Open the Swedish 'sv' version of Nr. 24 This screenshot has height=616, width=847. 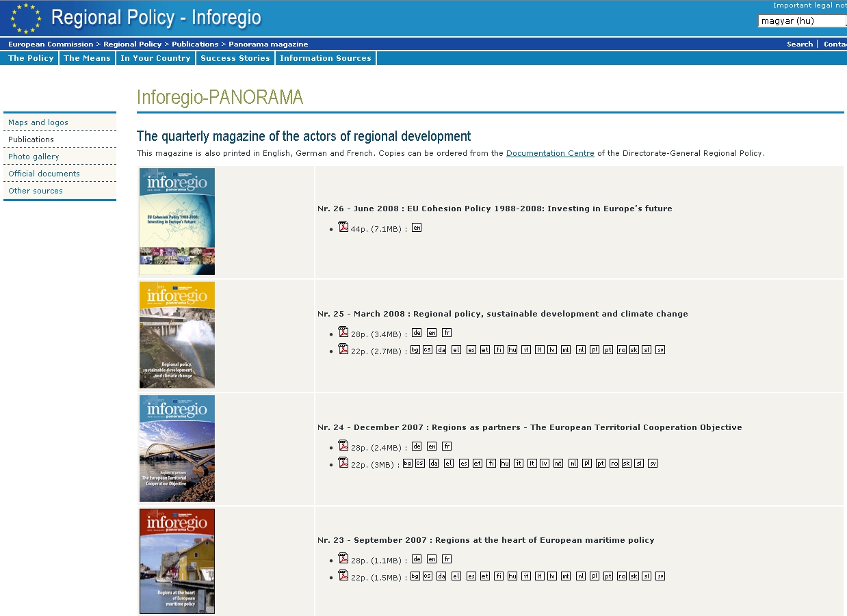click(653, 464)
